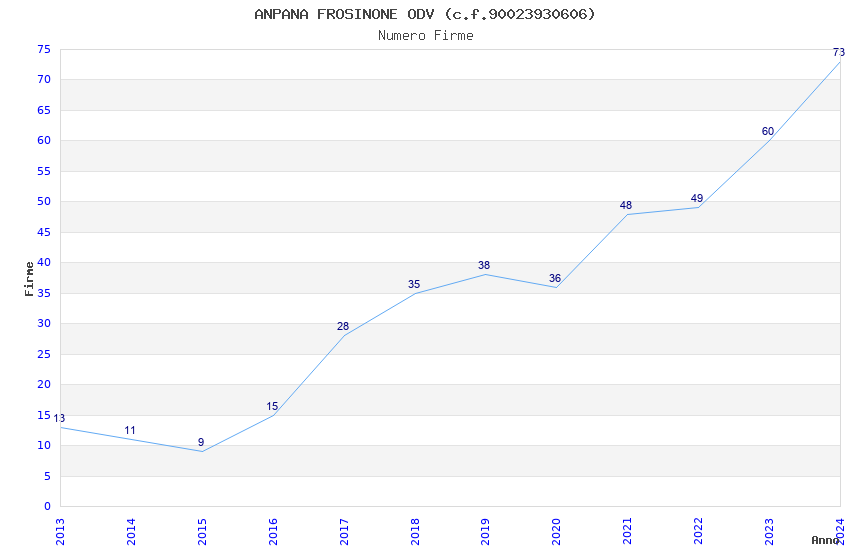Select the data label 35 for 2018

[x=414, y=284]
